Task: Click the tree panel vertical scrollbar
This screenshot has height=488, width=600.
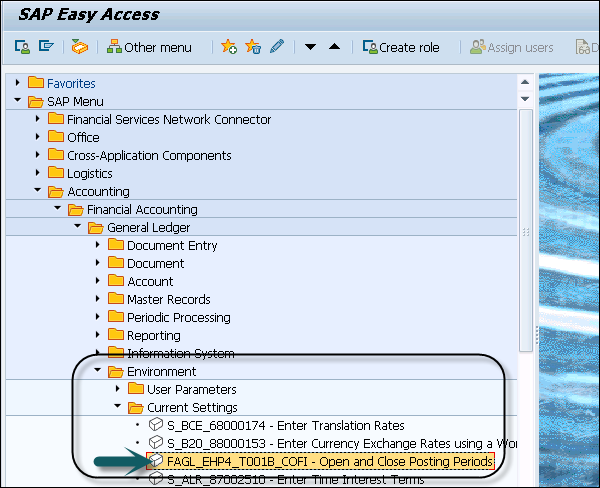Action: 527,250
